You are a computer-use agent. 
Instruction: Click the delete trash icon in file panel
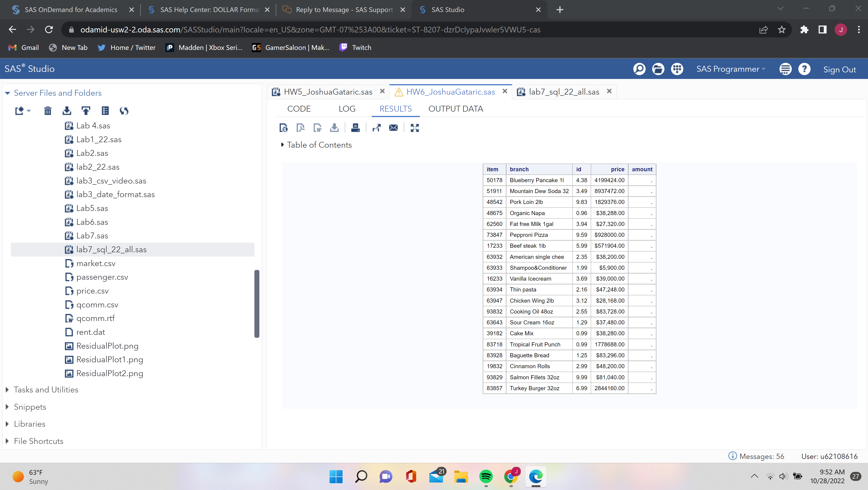click(48, 111)
